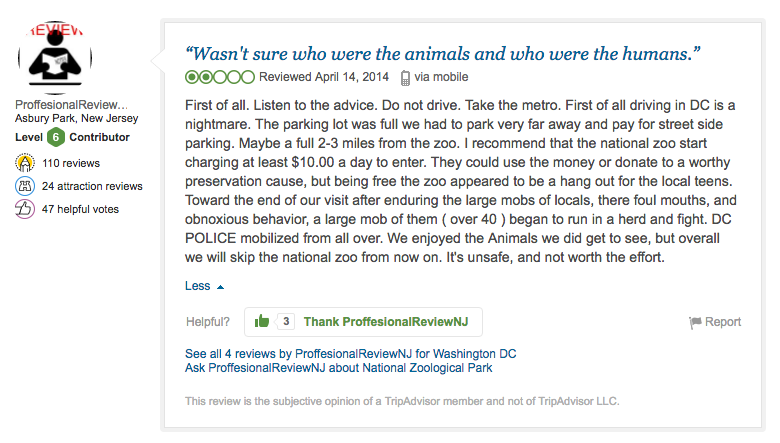Image resolution: width=780 pixels, height=443 pixels.
Task: Click the reviewer avatar reading-person icon
Action: [x=55, y=57]
